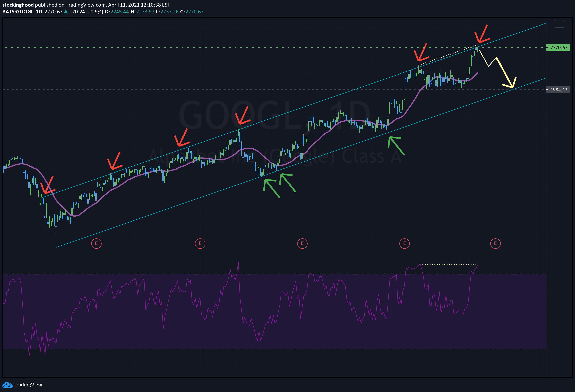Click the open value 2245.44 in header
575x392 pixels.
point(119,12)
